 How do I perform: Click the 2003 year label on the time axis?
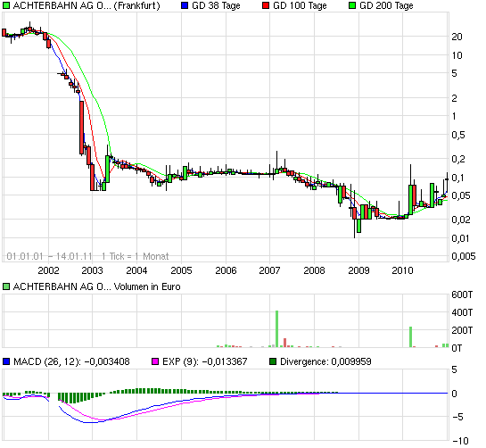(x=92, y=270)
